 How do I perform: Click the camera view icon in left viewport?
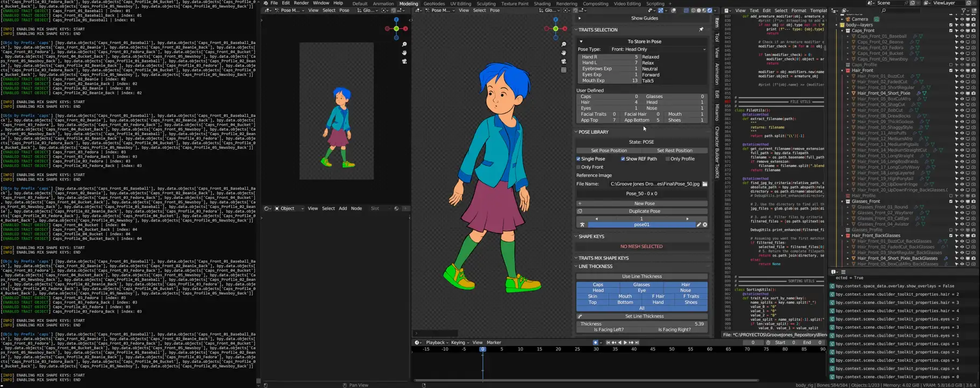[404, 61]
